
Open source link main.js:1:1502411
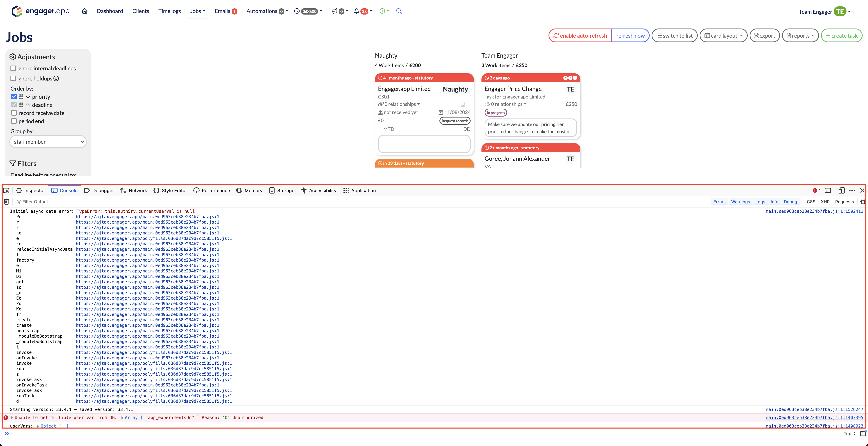[x=814, y=212]
